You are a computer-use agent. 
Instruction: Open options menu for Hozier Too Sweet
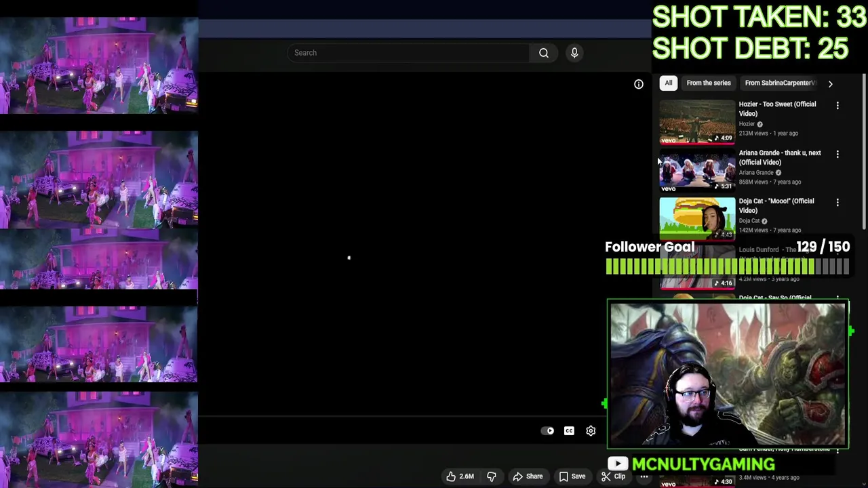(x=837, y=106)
